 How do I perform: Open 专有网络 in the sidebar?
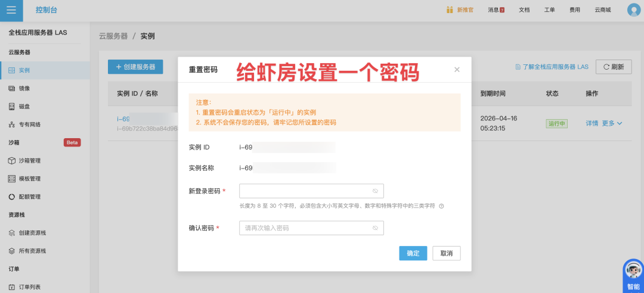29,124
